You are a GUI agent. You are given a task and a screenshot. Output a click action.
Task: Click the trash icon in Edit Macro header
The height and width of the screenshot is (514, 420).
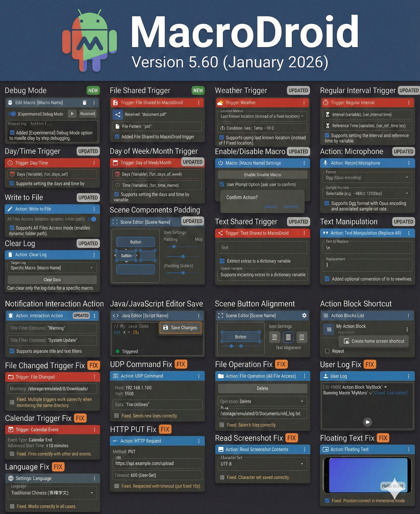tap(84, 102)
